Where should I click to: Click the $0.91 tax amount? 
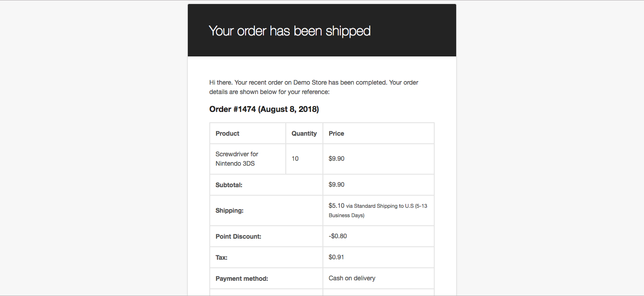coord(336,257)
